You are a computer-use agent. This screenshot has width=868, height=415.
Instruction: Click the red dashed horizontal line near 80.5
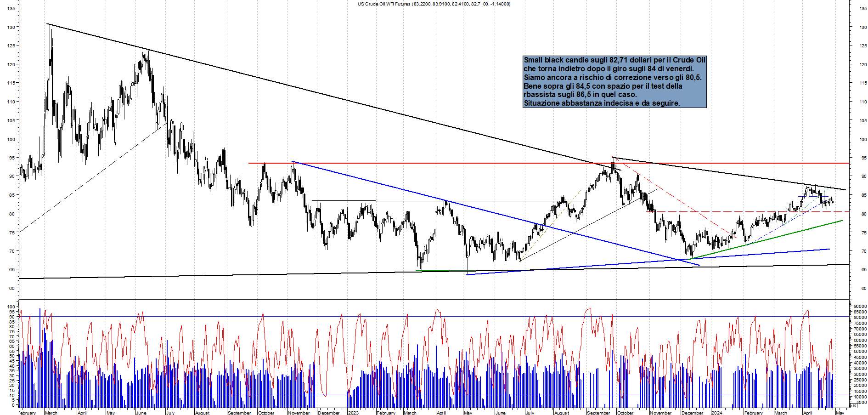(x=748, y=212)
